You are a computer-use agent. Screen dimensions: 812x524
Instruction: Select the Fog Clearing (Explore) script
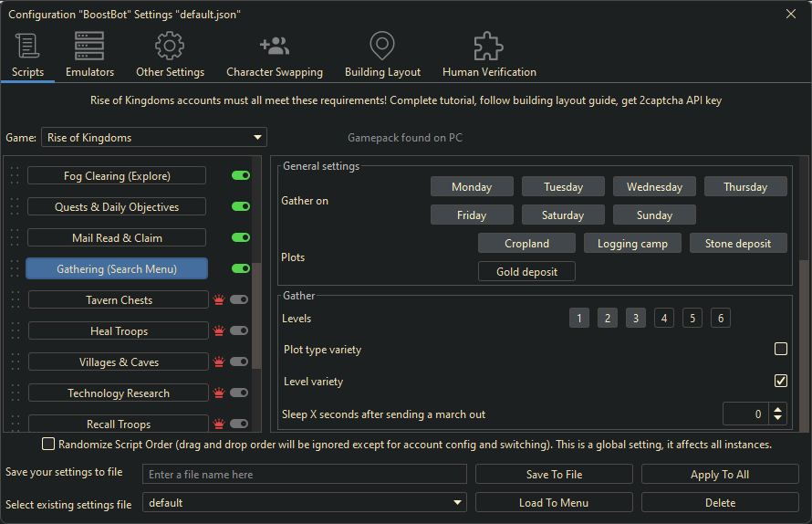pyautogui.click(x=117, y=175)
